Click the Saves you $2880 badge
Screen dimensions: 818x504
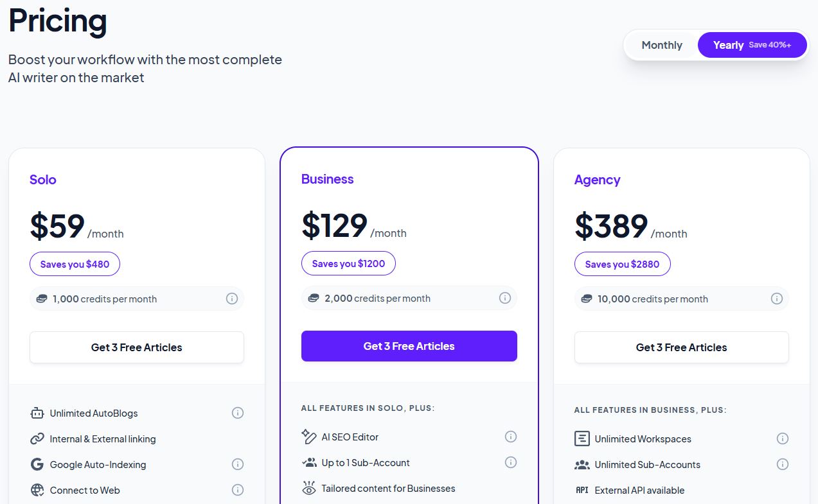622,264
